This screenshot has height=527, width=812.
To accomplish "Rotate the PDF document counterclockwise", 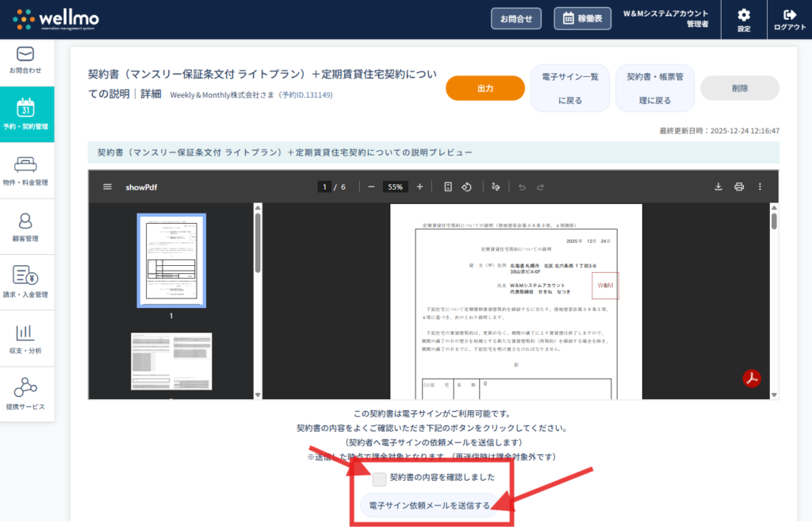I will (x=467, y=187).
